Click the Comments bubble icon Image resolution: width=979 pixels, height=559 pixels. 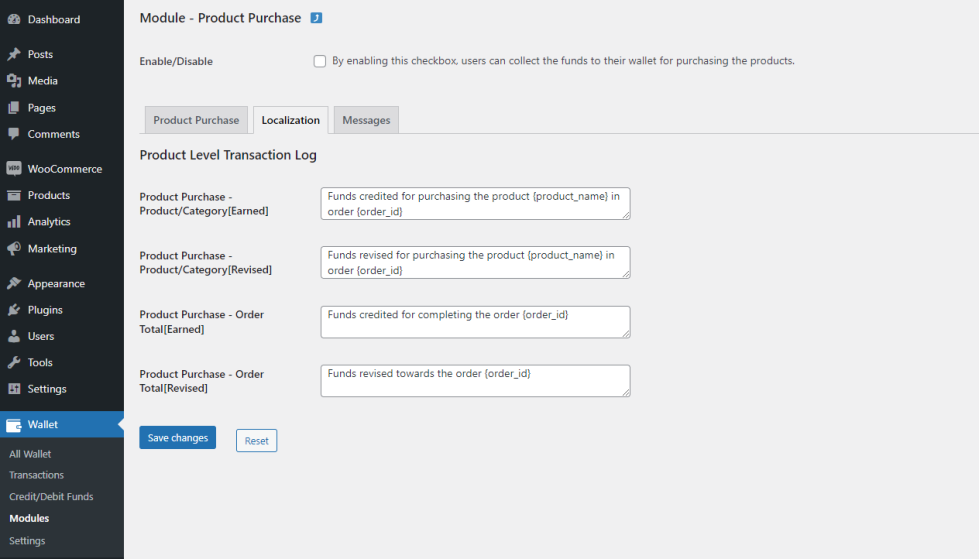click(x=14, y=134)
